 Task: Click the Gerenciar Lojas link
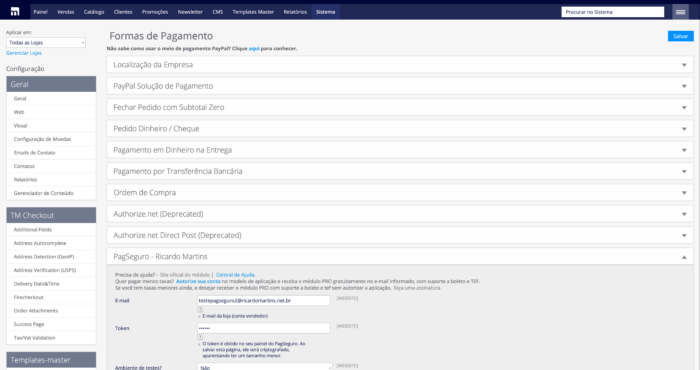[24, 53]
